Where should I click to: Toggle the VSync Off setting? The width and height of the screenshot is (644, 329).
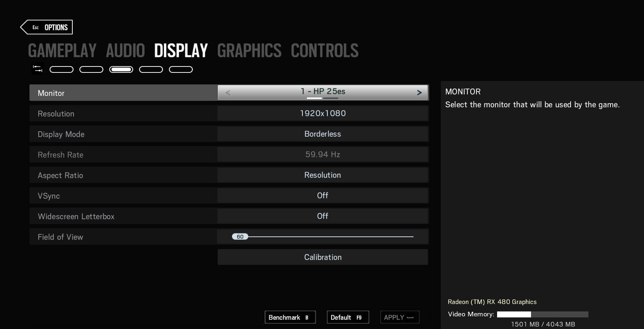tap(323, 196)
